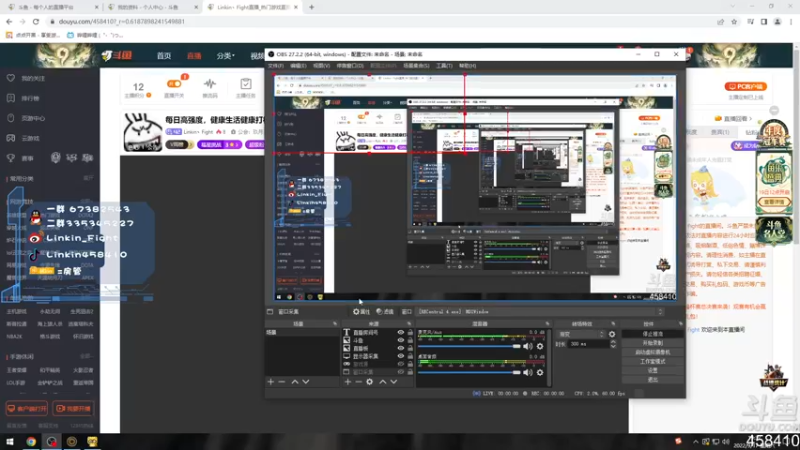Click PC客户端 button on Douyu page
800x450 pixels.
(x=746, y=86)
